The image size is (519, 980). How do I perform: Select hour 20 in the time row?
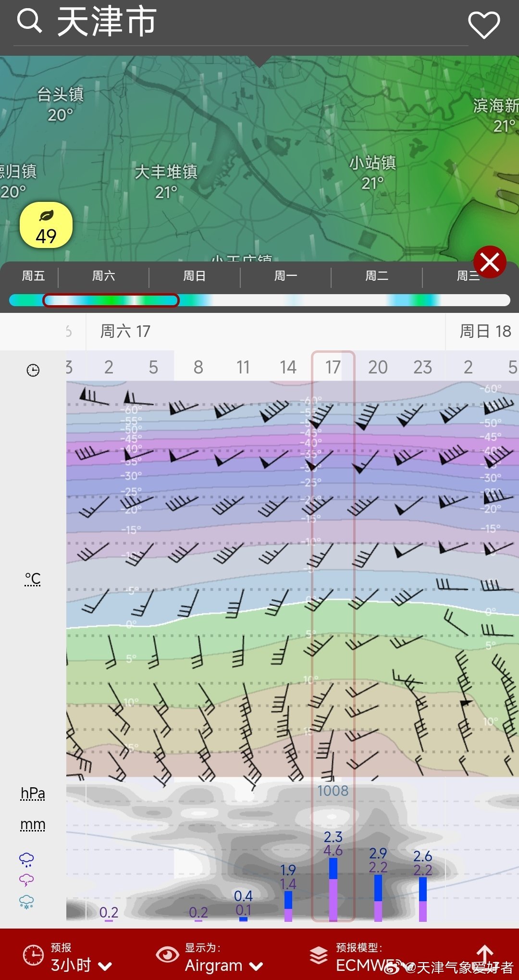pyautogui.click(x=378, y=367)
